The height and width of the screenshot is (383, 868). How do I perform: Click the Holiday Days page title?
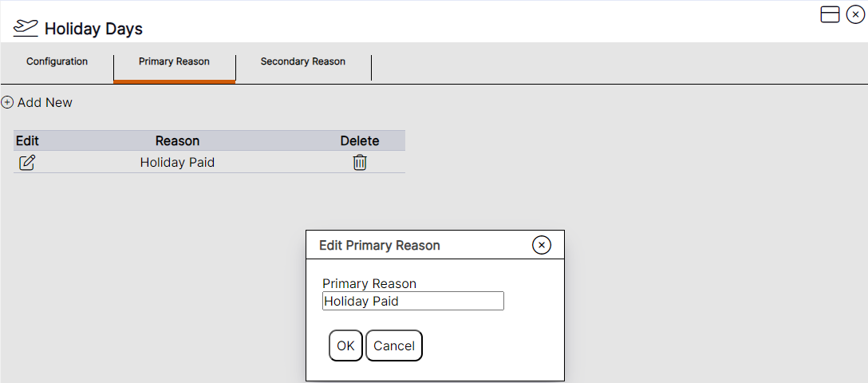pos(93,29)
